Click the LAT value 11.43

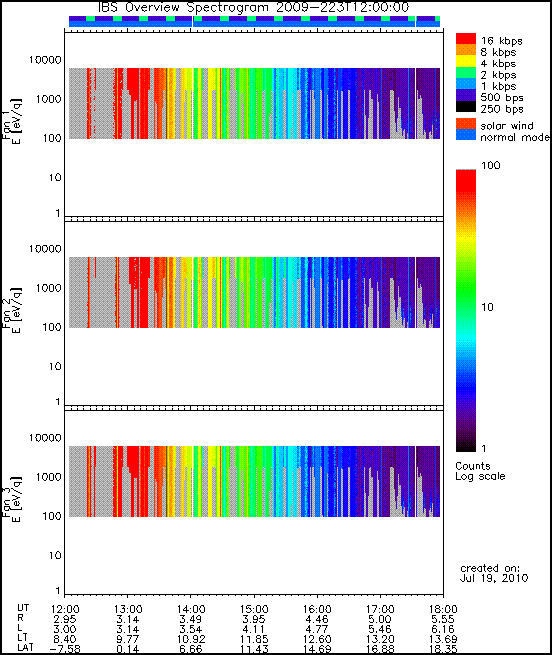coord(254,649)
